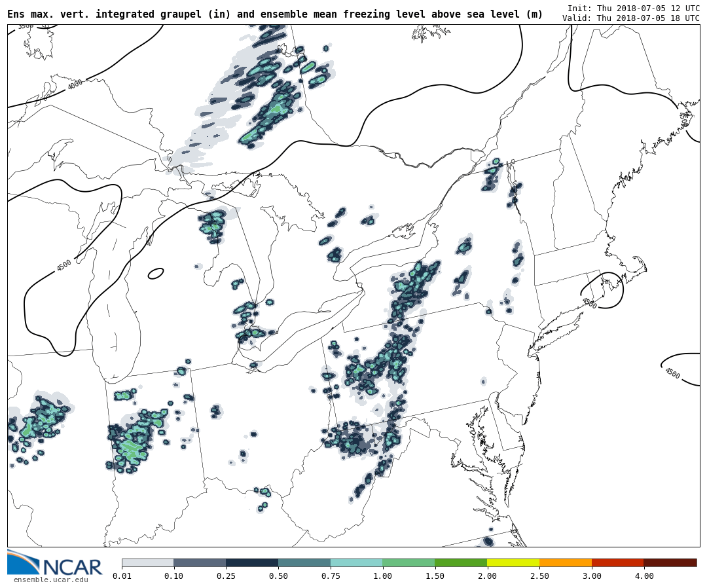The image size is (707, 588).
Task: Pick the dark brown 4.00+ legend swatch
Action: point(670,562)
